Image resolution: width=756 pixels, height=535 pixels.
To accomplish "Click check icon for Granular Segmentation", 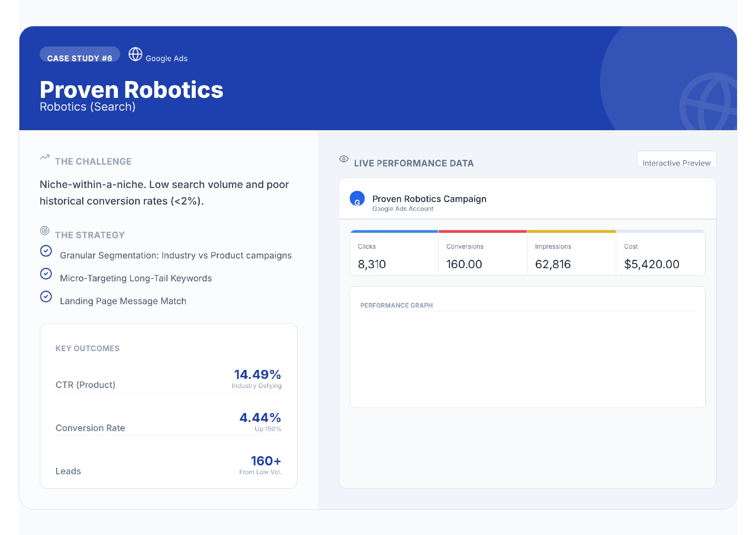I will [x=46, y=251].
